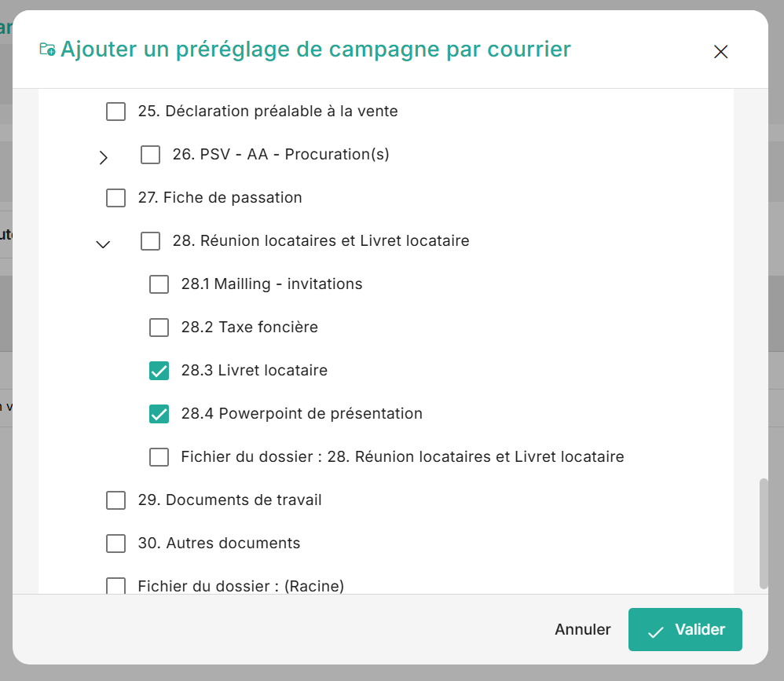This screenshot has width=784, height=681.
Task: Check the 25. Déclaration préalable à la vente box
Action: 115,112
